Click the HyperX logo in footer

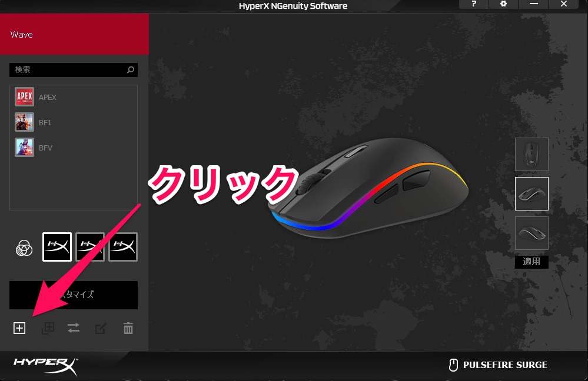[46, 366]
